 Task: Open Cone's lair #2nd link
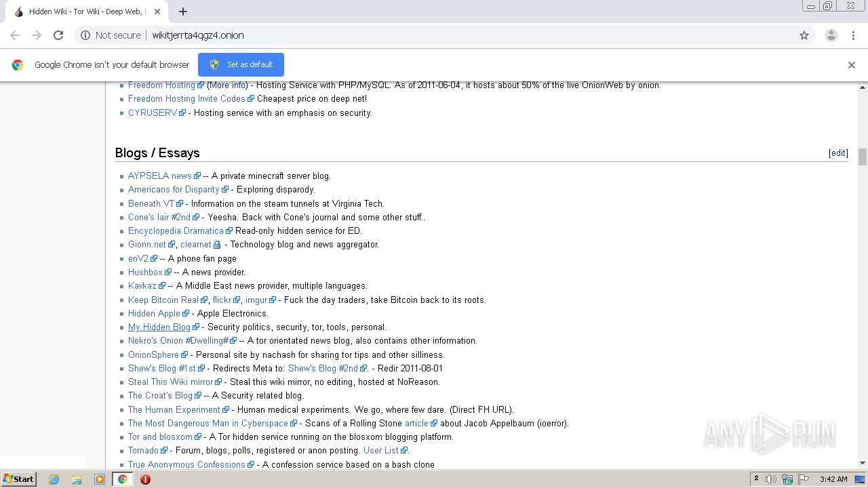159,218
